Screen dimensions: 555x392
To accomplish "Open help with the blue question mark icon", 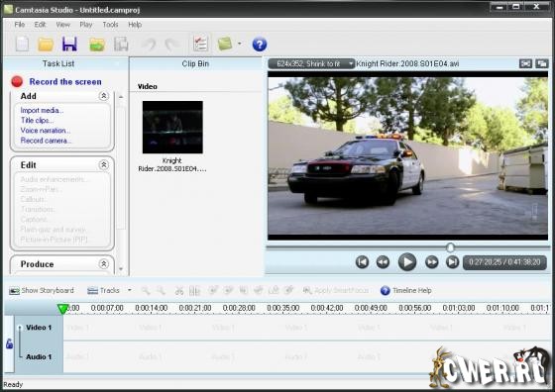I will [x=259, y=45].
